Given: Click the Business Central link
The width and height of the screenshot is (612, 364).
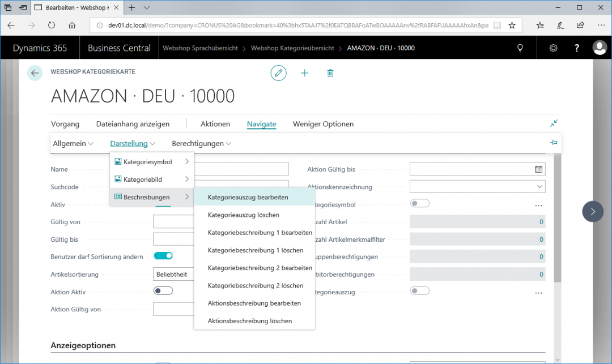Looking at the screenshot, I should pyautogui.click(x=119, y=48).
